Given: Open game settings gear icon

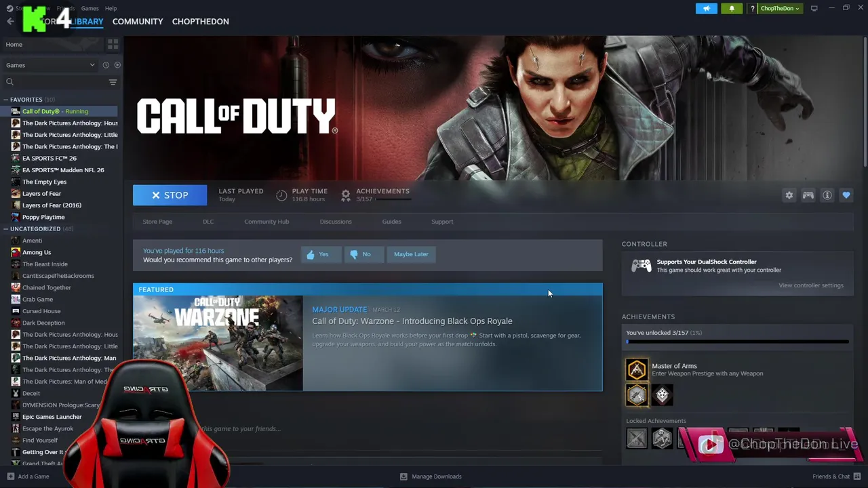Looking at the screenshot, I should point(789,195).
